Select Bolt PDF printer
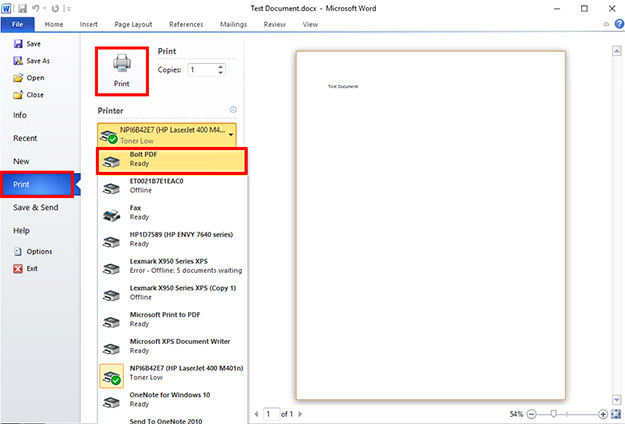This screenshot has width=625, height=424. 172,161
